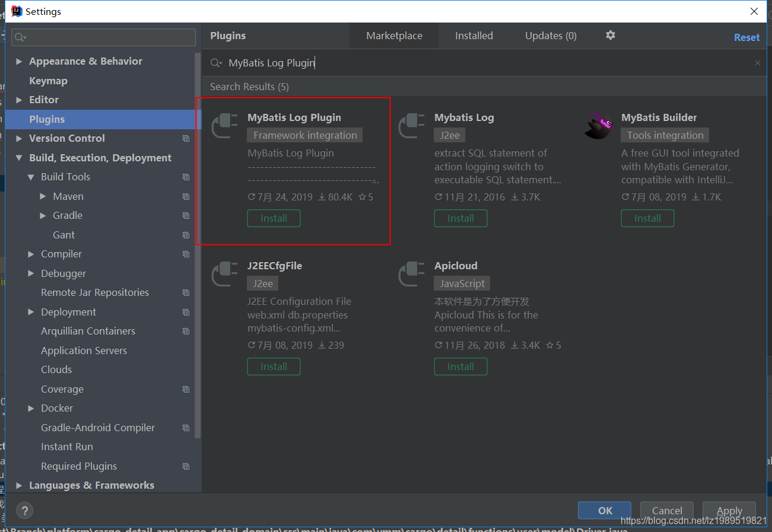
Task: Install the J2EECfgFile plugin
Action: [274, 367]
